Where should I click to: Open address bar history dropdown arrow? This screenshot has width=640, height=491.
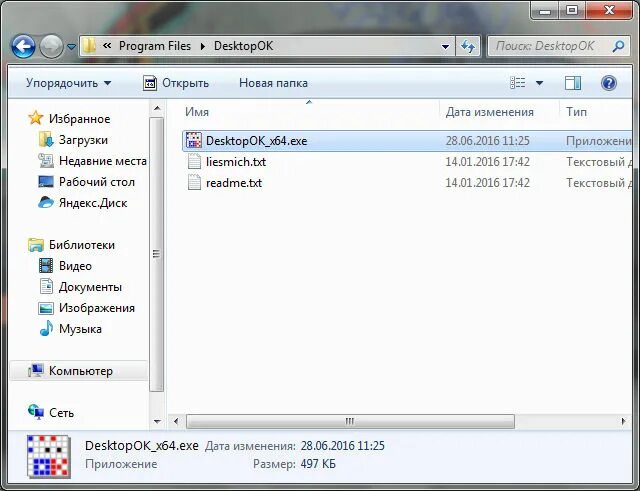tap(445, 47)
